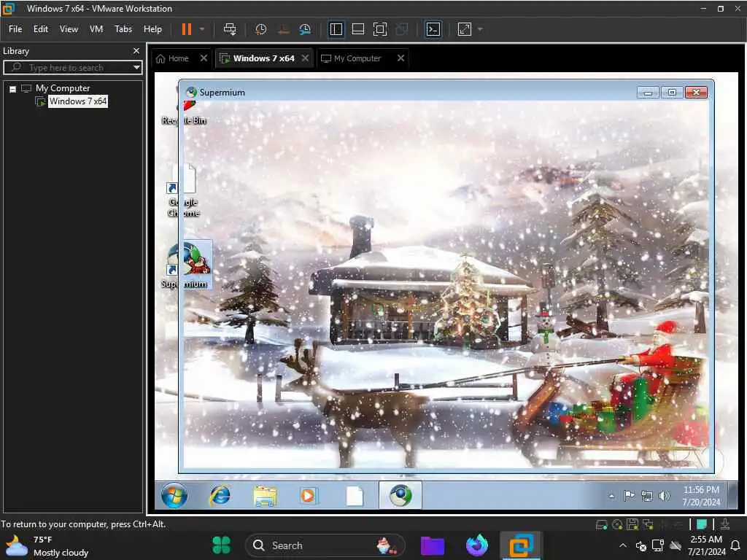The width and height of the screenshot is (747, 560).
Task: Enter full screen mode
Action: (x=379, y=29)
